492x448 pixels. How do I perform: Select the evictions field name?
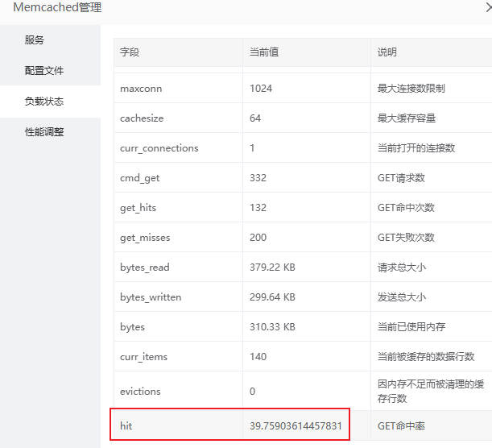tap(140, 392)
